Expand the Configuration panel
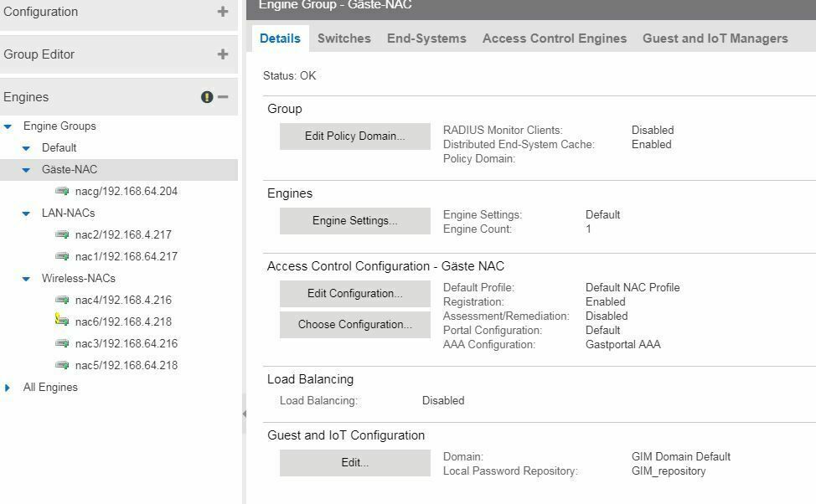Viewport: 816px width, 504px height. (223, 12)
